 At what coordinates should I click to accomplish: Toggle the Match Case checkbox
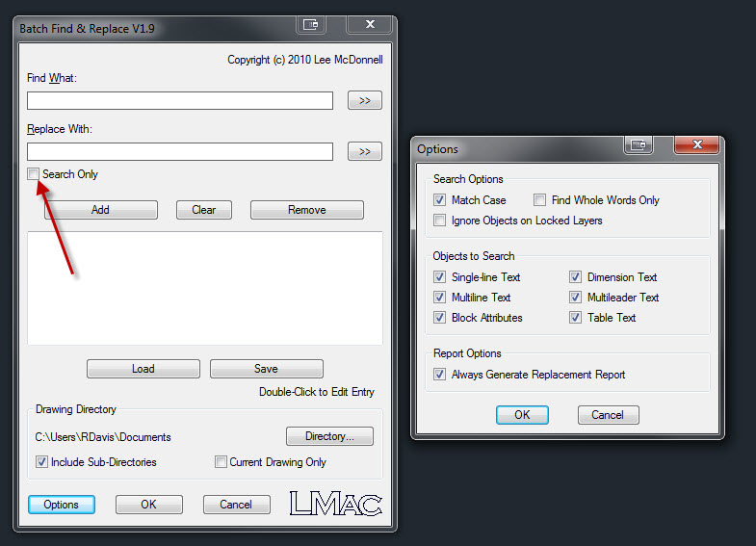click(439, 199)
